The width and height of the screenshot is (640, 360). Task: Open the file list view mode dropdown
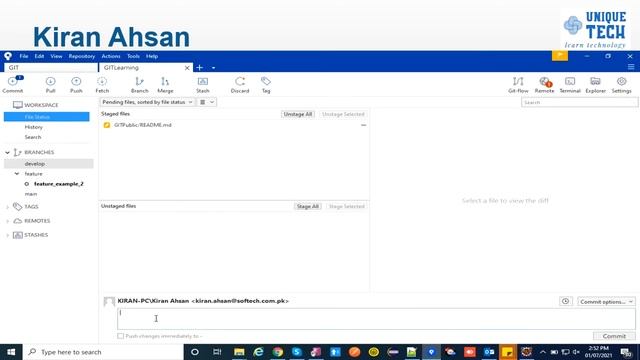click(207, 102)
